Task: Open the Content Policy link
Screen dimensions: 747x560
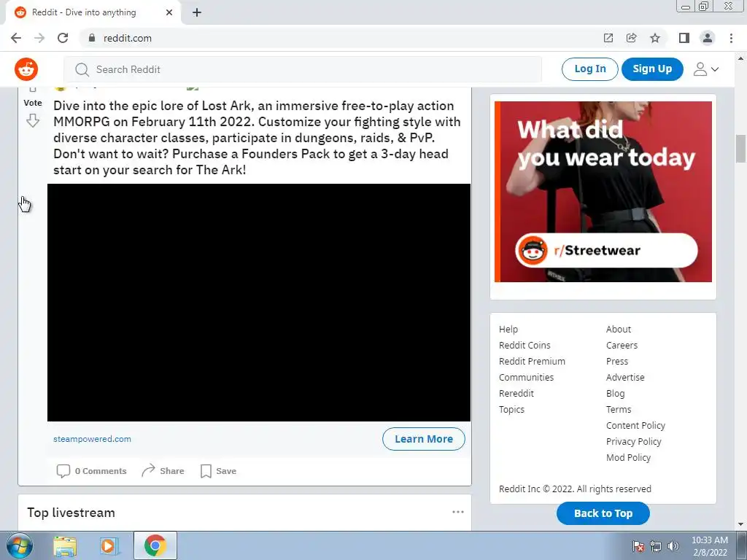Action: coord(635,426)
